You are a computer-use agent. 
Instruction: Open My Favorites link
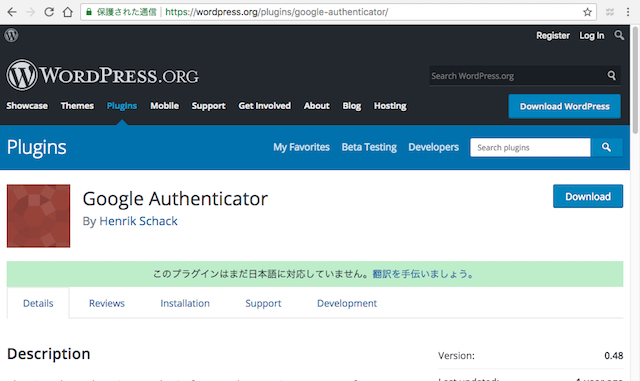[301, 147]
